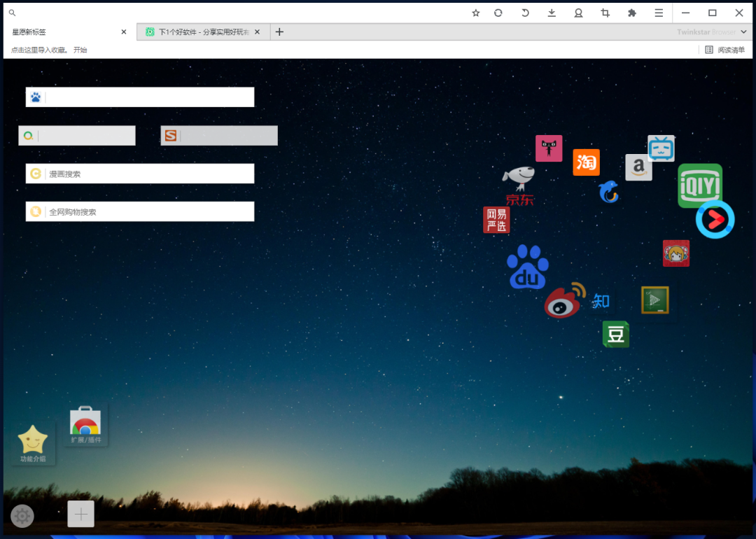Open the settings gear on the new tab page
Image resolution: width=756 pixels, height=539 pixels.
(22, 516)
